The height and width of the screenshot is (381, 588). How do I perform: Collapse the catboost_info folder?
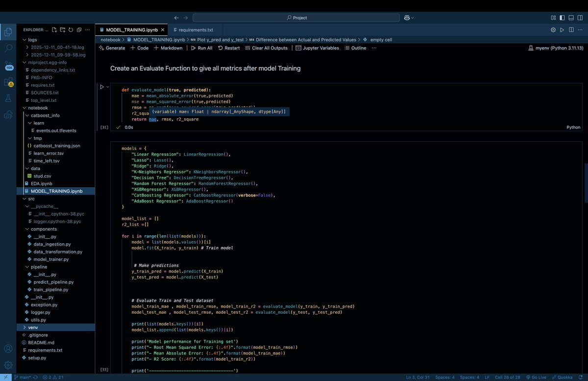[55, 115]
